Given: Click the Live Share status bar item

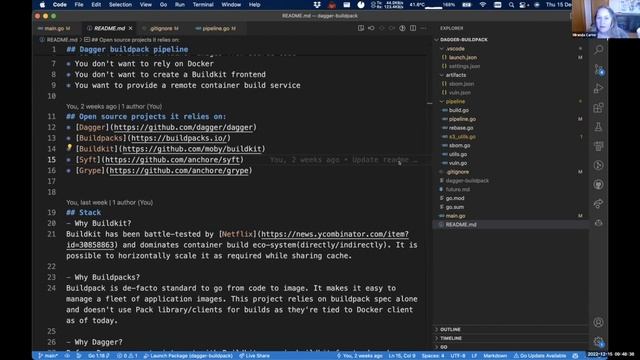Looking at the screenshot, I should point(254,356).
